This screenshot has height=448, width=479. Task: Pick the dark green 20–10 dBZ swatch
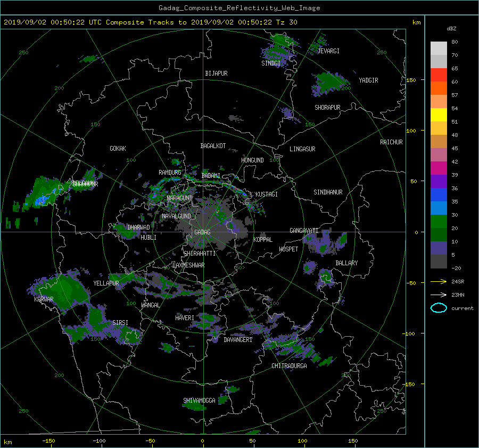(439, 235)
